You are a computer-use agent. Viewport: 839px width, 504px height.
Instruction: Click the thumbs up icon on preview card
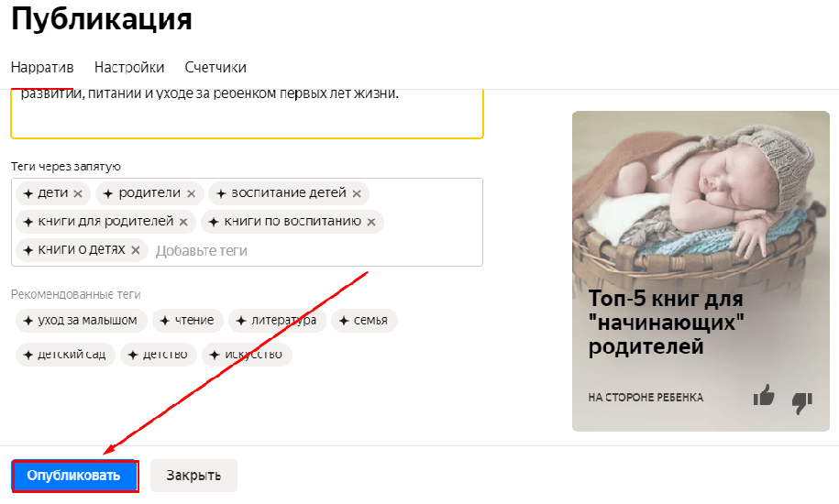pyautogui.click(x=764, y=396)
